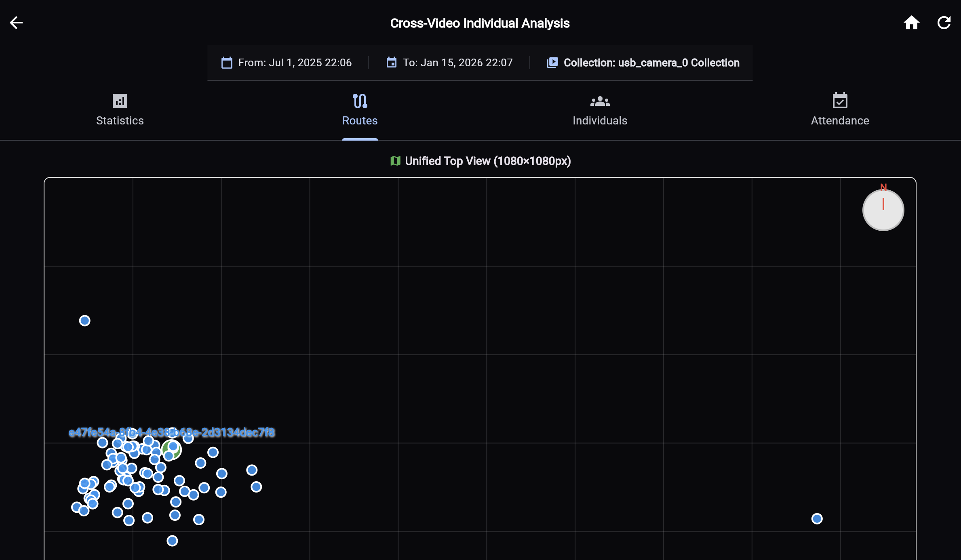The height and width of the screenshot is (560, 961).
Task: Click the Individuals tab label
Action: point(600,120)
